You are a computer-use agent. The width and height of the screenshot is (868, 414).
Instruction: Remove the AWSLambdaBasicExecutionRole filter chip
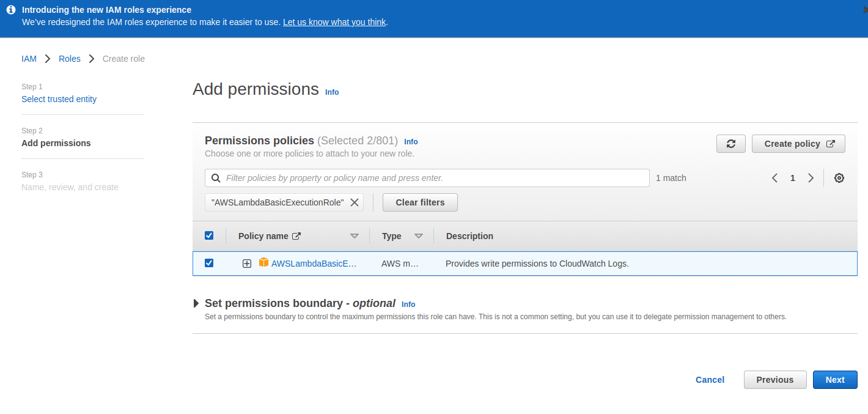coord(354,202)
